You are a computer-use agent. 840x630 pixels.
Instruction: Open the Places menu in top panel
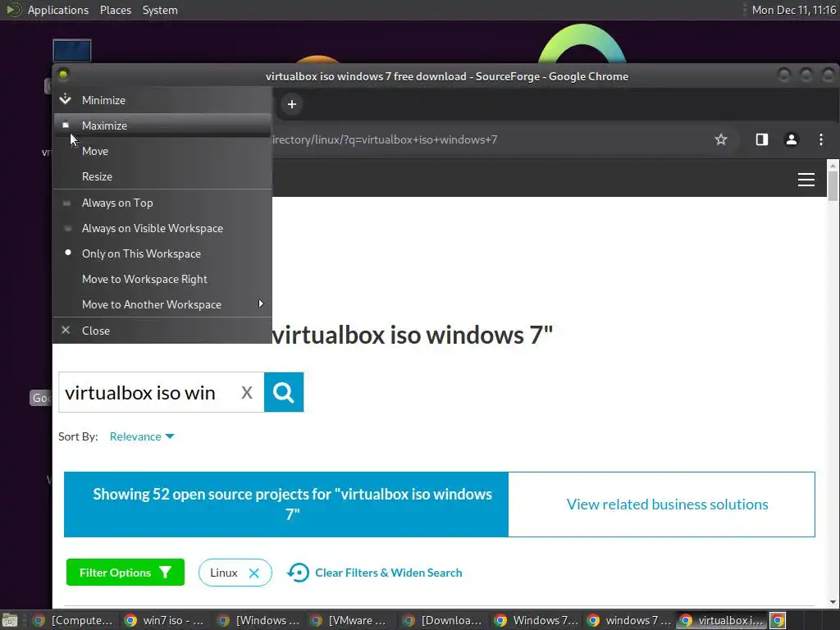click(116, 10)
